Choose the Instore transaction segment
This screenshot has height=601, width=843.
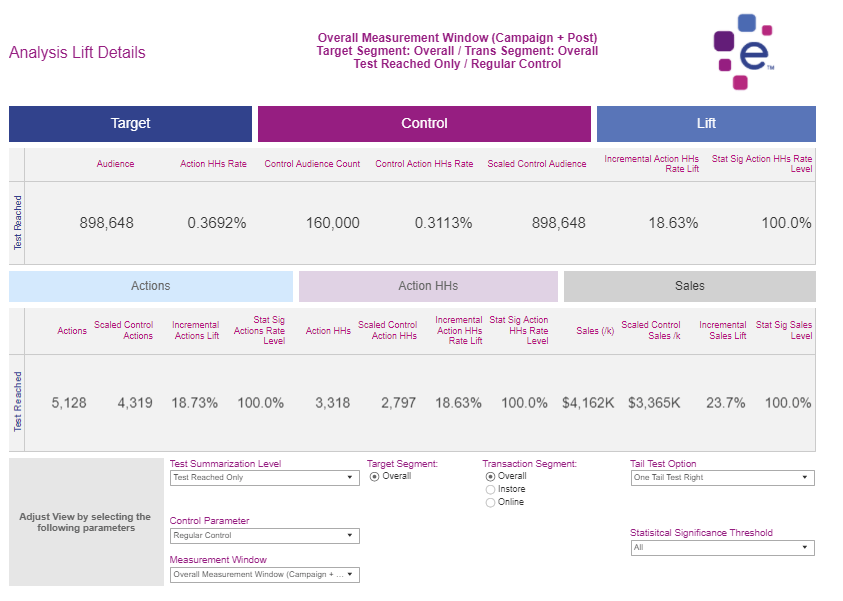(x=490, y=490)
